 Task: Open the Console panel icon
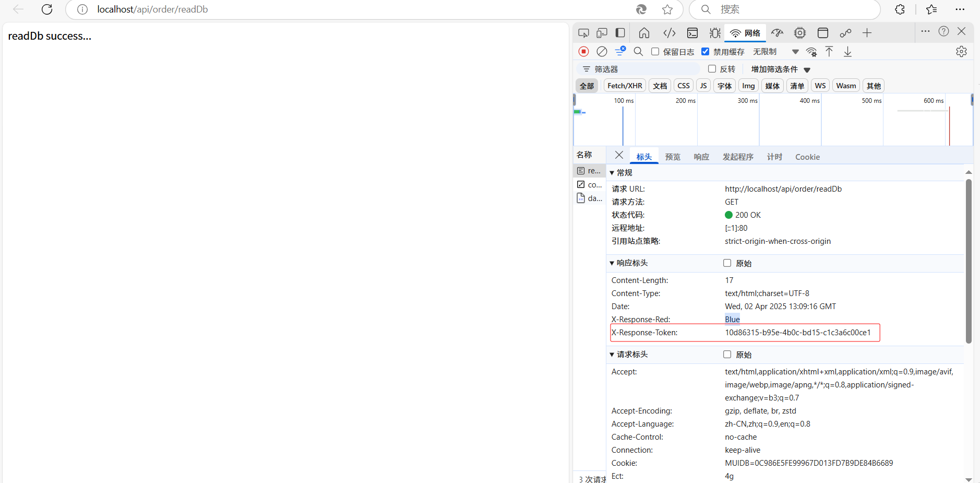coord(692,33)
